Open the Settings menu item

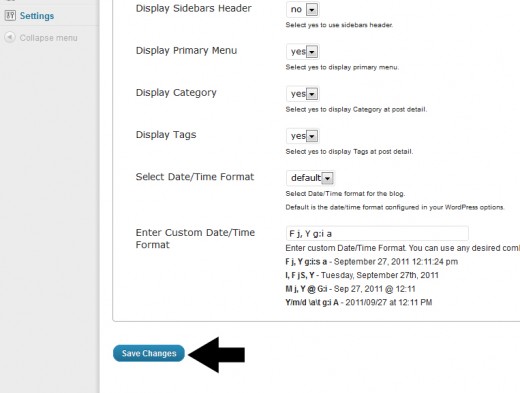pos(37,16)
